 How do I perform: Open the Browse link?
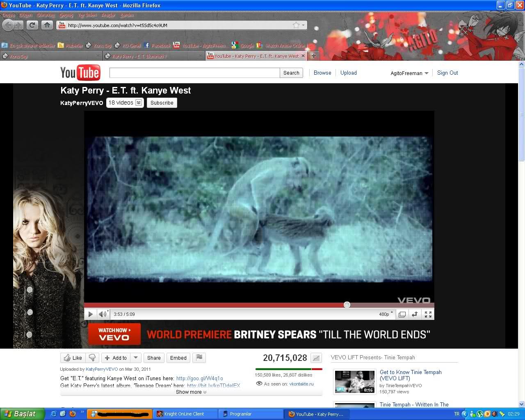point(322,73)
